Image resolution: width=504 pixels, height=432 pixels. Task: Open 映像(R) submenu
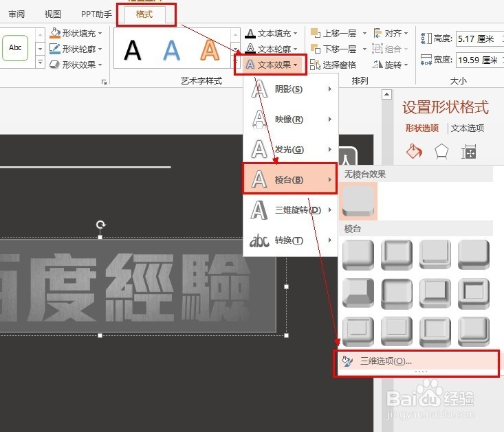(291, 119)
